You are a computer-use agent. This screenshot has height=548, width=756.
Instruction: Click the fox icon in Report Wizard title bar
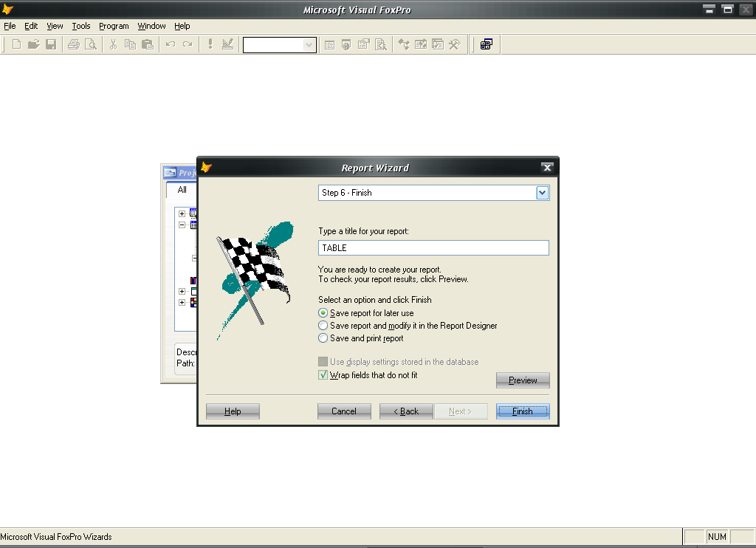click(207, 168)
